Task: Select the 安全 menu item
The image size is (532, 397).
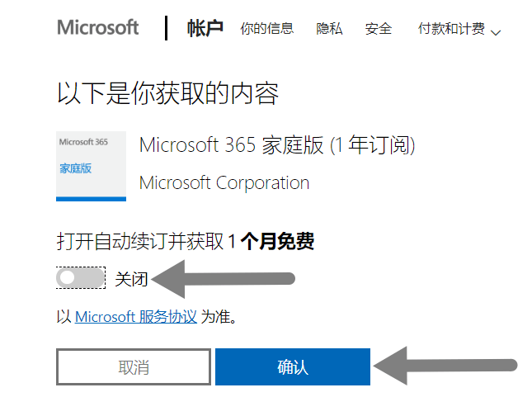Action: 379,29
